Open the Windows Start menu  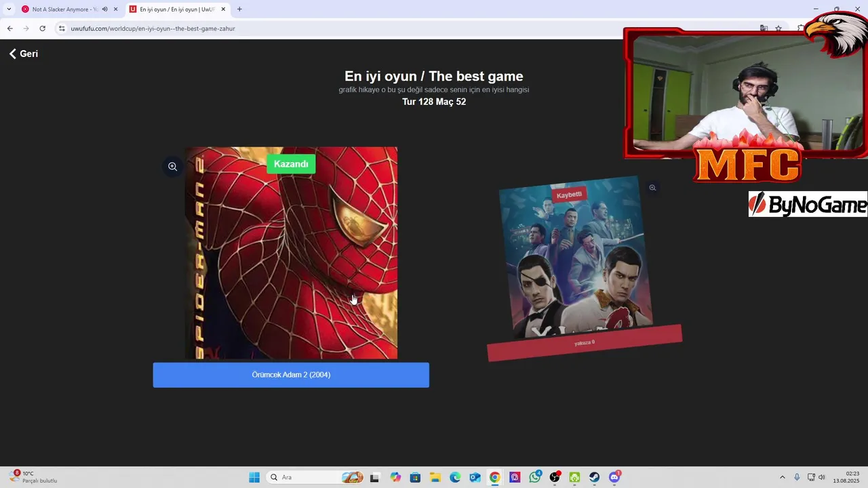pos(254,477)
